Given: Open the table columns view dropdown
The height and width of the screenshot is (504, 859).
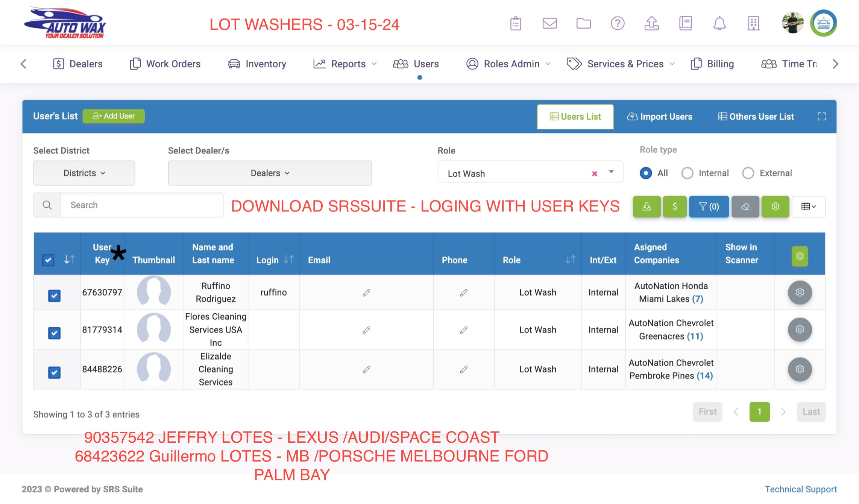Looking at the screenshot, I should tap(808, 206).
